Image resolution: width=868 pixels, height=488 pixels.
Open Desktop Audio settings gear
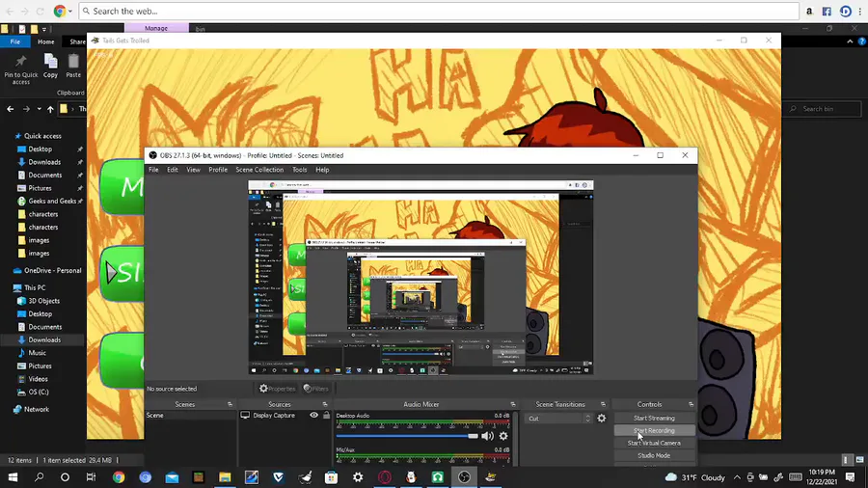pyautogui.click(x=503, y=436)
